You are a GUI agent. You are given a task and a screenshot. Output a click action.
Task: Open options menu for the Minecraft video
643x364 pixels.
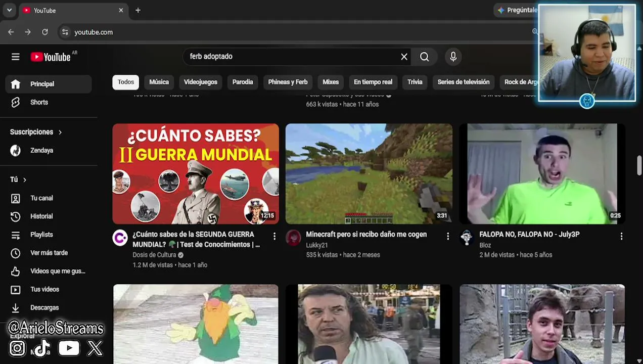pyautogui.click(x=448, y=236)
